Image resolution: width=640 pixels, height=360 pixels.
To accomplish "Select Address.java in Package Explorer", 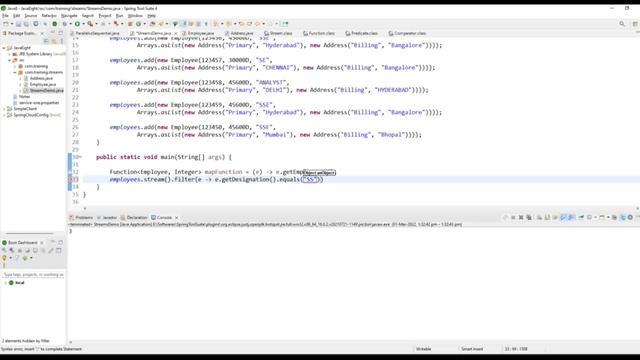I will 41,78.
